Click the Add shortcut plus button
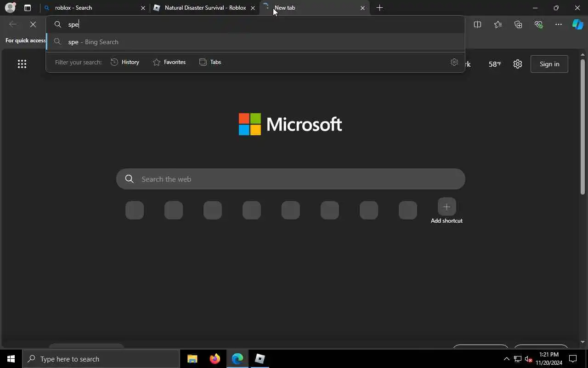Image resolution: width=588 pixels, height=368 pixels. 447,207
